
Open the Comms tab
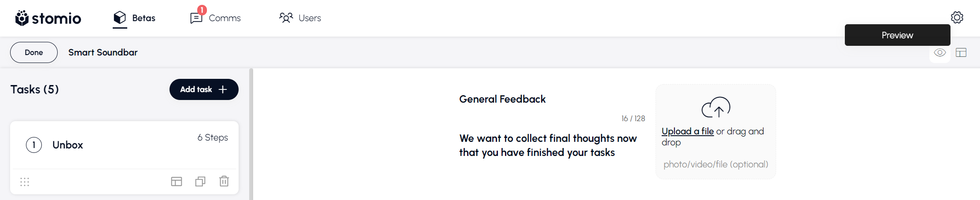(216, 18)
